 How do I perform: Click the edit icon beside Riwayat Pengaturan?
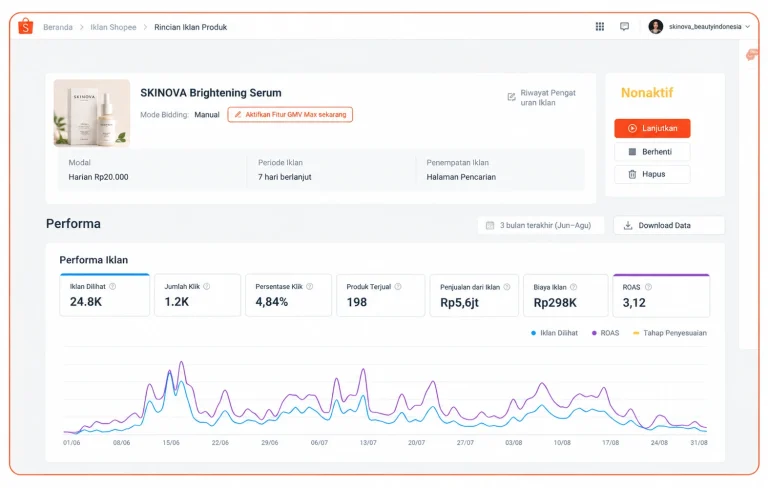pos(511,97)
